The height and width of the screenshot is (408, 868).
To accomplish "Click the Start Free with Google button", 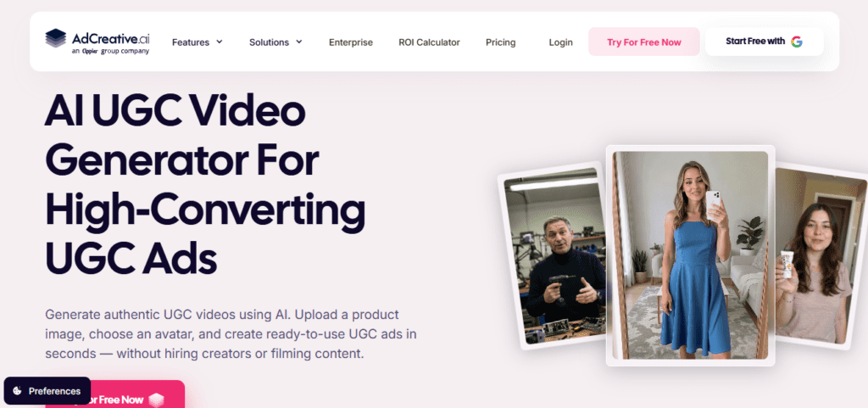I will 764,42.
